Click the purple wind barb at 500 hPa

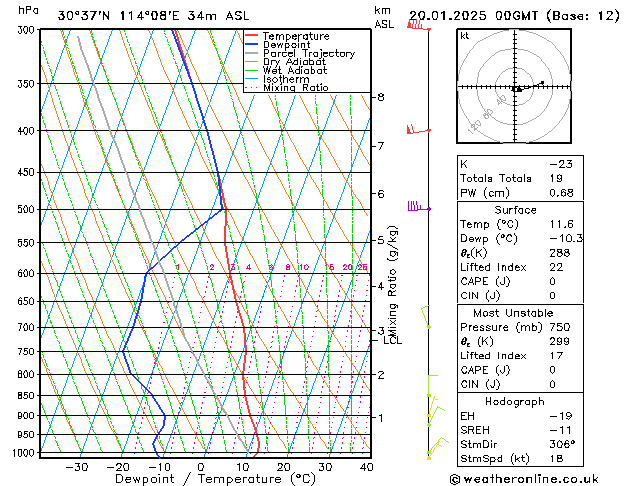(x=419, y=207)
